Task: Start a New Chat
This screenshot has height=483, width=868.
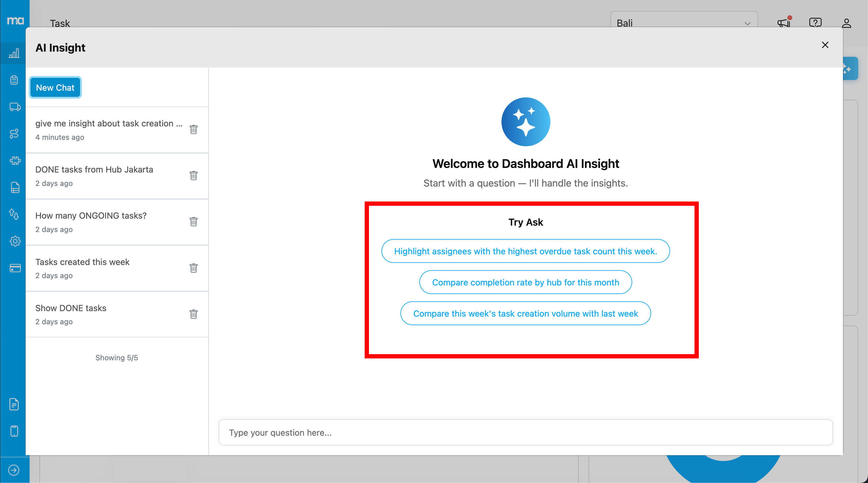Action: pos(55,88)
